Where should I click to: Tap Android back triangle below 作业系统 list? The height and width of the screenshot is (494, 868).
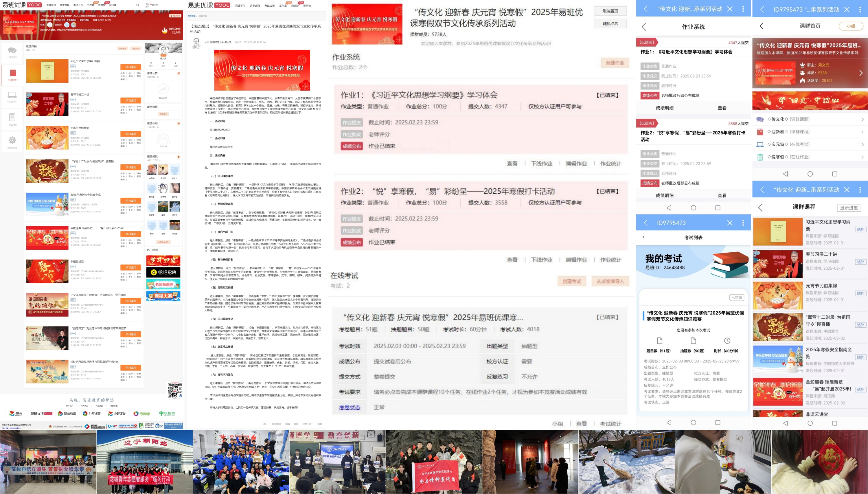click(x=669, y=208)
